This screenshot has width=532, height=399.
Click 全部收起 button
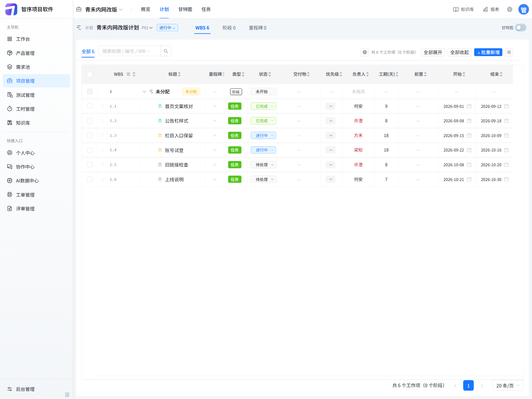pos(459,52)
